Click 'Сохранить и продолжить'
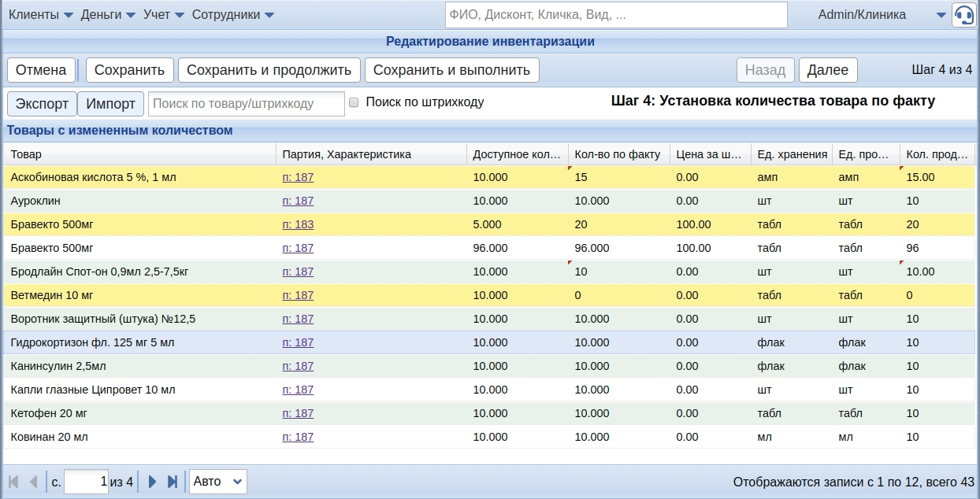980x499 pixels. 269,70
